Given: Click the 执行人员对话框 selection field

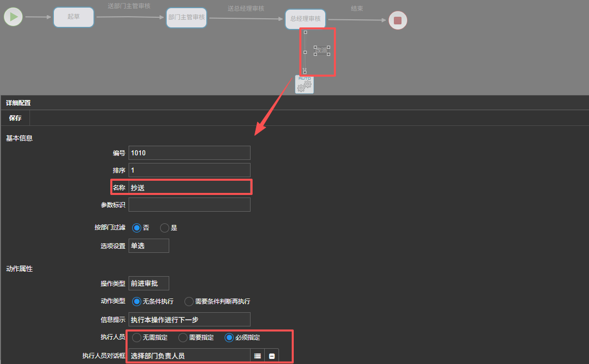Looking at the screenshot, I should 189,356.
